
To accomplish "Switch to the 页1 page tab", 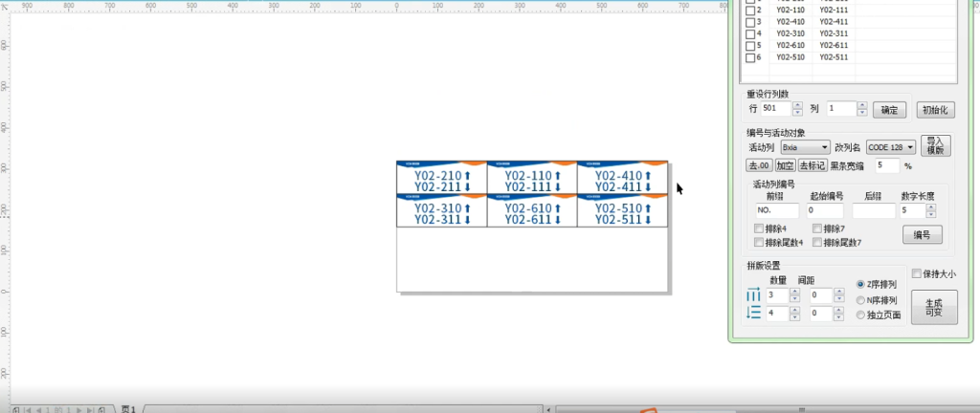I will 127,408.
